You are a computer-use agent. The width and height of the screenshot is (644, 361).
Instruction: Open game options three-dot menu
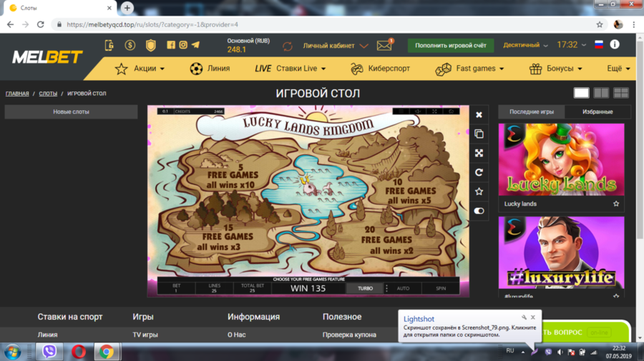386,288
